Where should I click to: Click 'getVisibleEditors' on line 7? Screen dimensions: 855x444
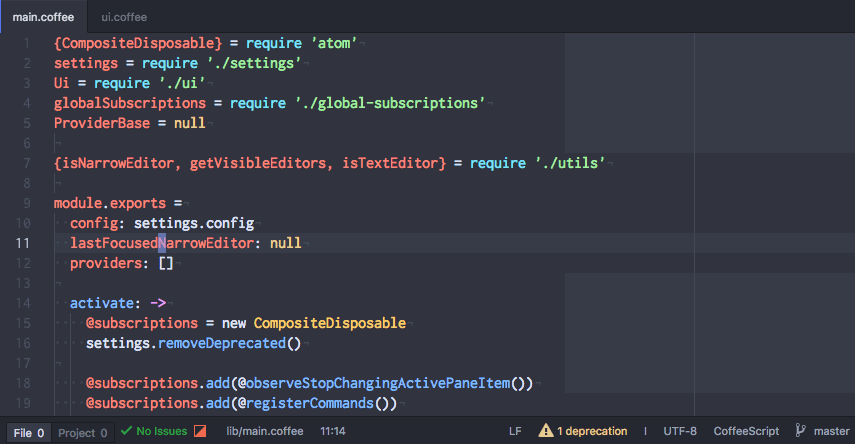point(258,163)
